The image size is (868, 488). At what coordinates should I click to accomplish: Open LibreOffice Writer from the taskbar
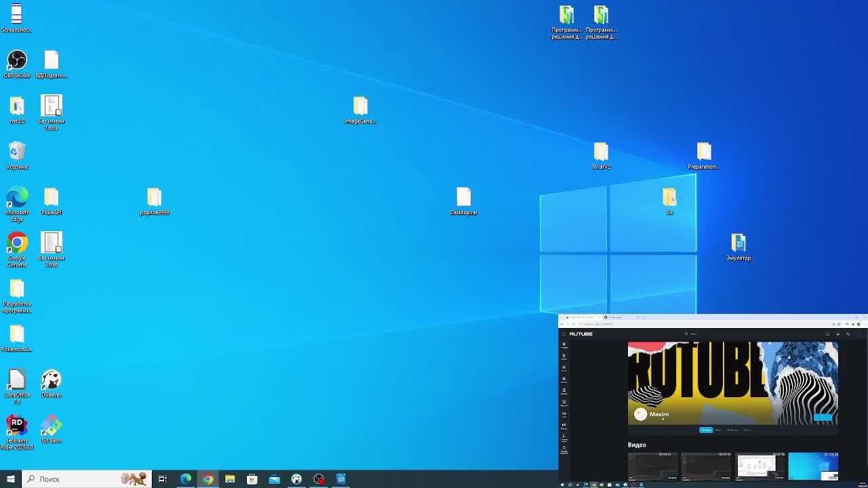[341, 479]
